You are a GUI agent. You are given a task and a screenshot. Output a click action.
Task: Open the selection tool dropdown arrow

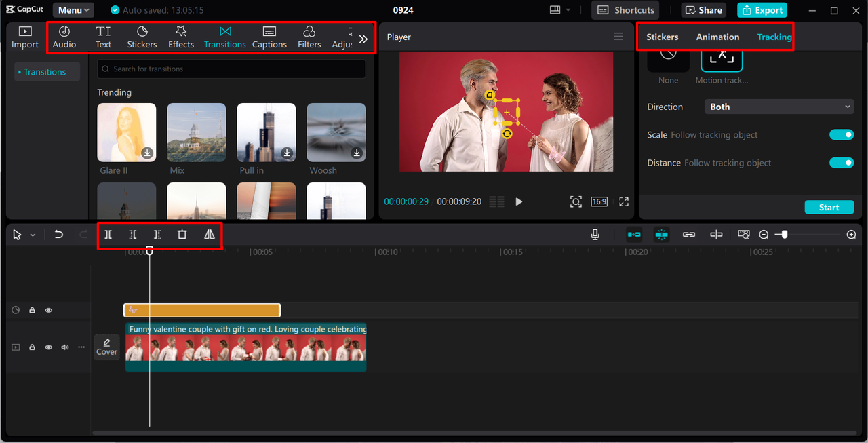click(x=33, y=235)
